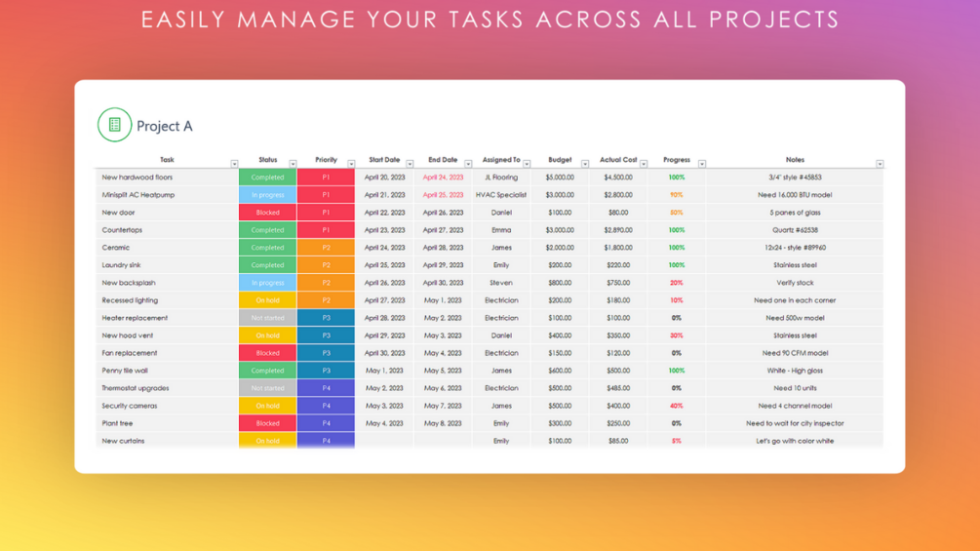This screenshot has height=551, width=980.
Task: Click the Progress column header
Action: tap(677, 160)
